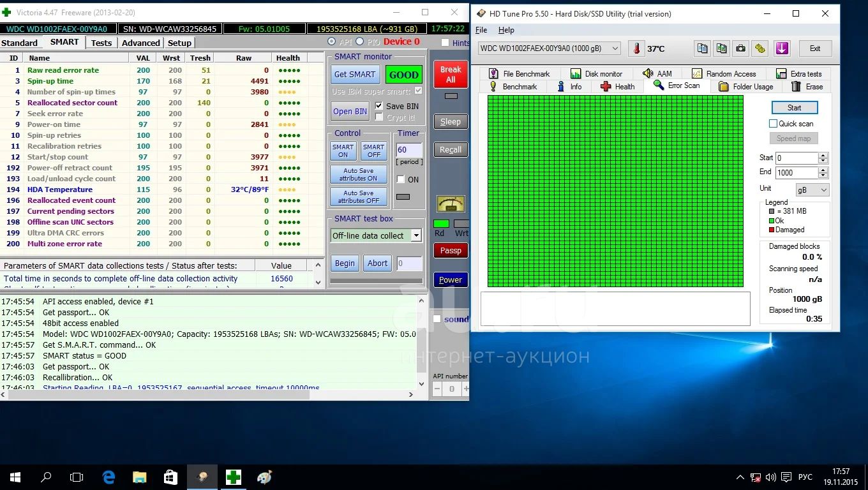Select the PIO radio button
The height and width of the screenshot is (490, 868).
tap(359, 41)
